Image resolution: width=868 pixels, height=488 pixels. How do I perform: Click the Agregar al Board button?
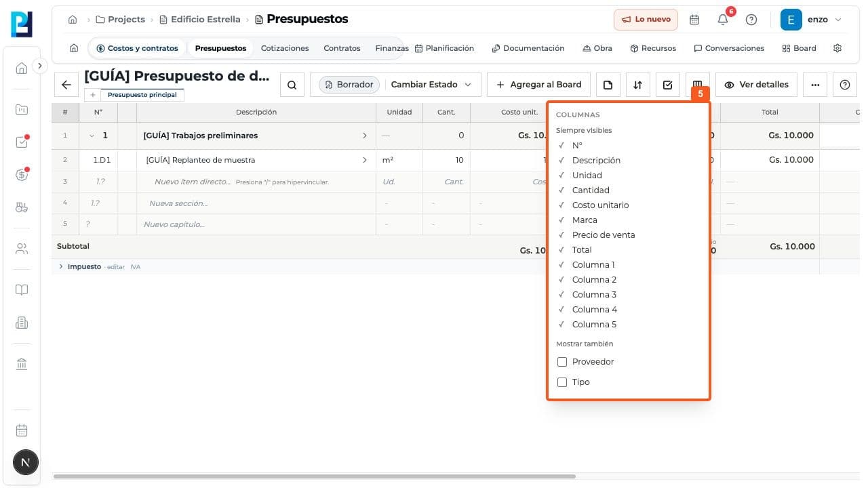click(538, 85)
